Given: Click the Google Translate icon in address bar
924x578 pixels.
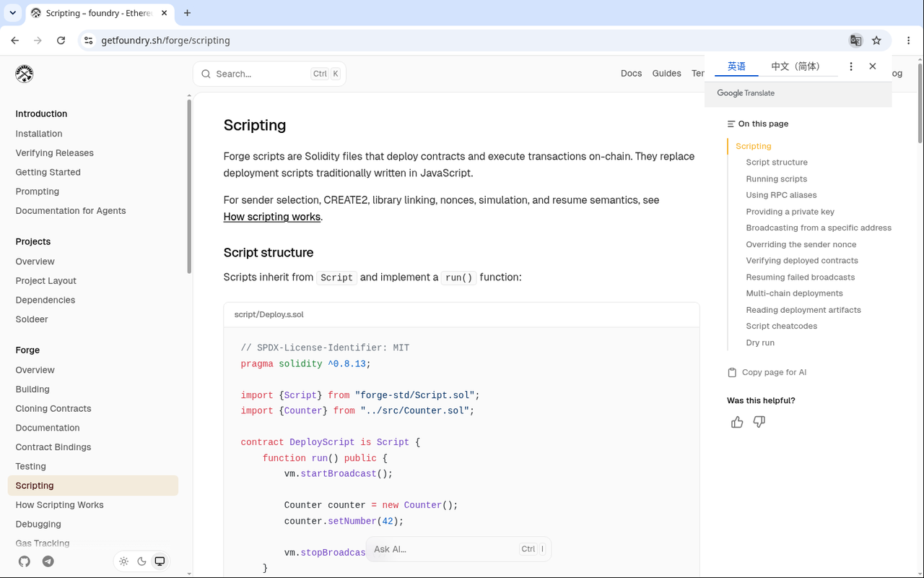Looking at the screenshot, I should (855, 40).
